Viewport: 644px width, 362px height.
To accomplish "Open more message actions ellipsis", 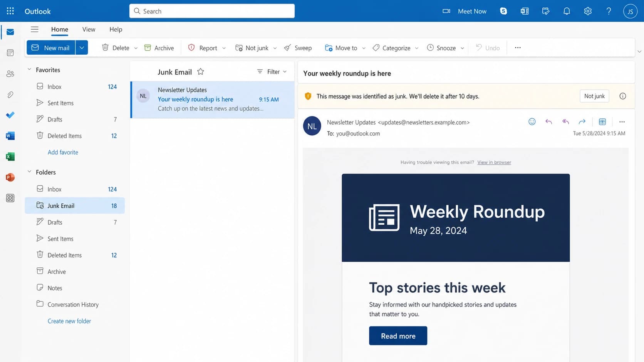I will (x=622, y=122).
